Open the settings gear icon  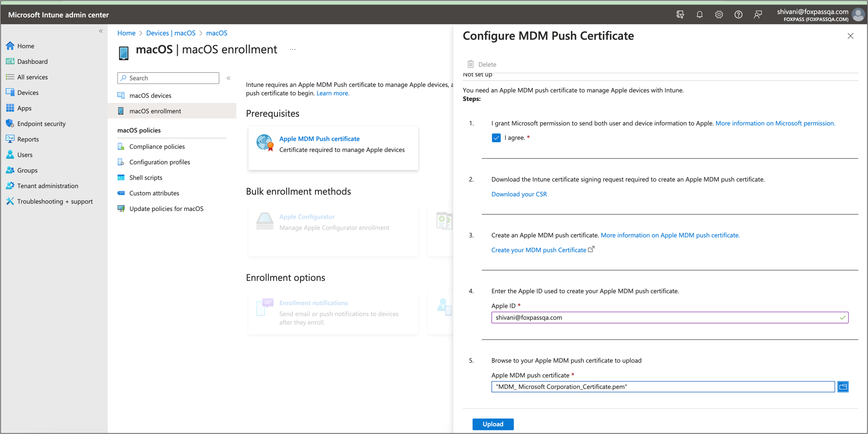tap(719, 14)
